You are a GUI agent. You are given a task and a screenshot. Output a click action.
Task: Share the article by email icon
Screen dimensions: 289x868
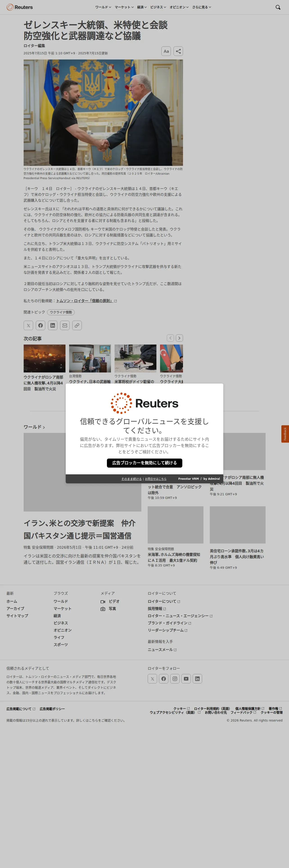point(65,325)
